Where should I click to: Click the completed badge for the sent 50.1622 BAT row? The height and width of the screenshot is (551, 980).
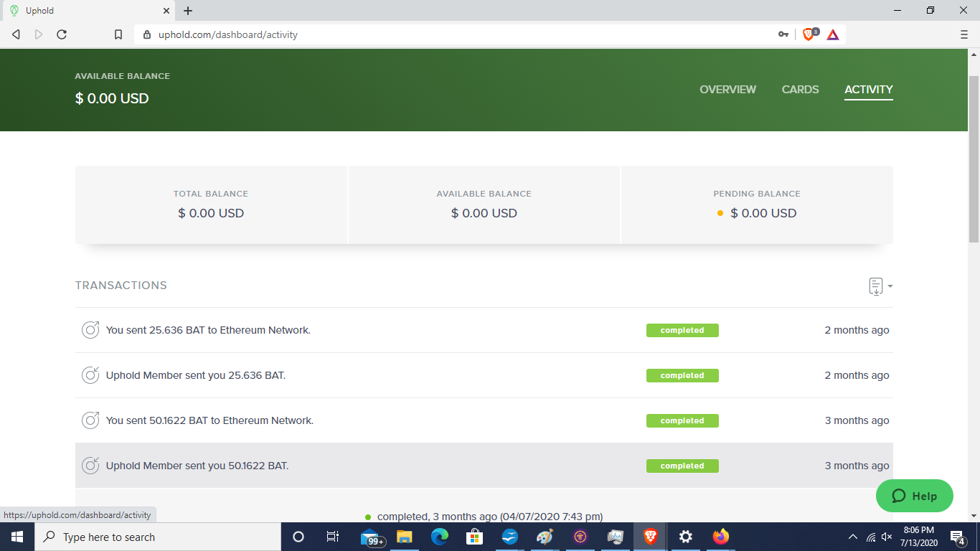[682, 420]
